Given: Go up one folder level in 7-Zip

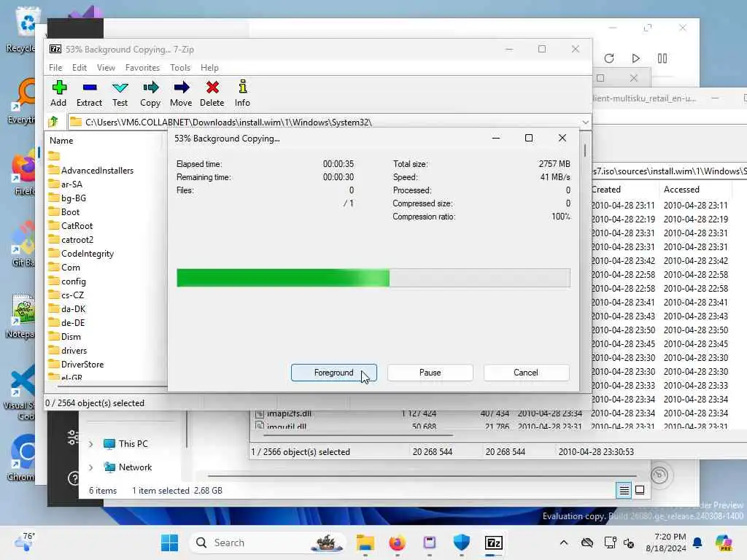Looking at the screenshot, I should (x=53, y=122).
